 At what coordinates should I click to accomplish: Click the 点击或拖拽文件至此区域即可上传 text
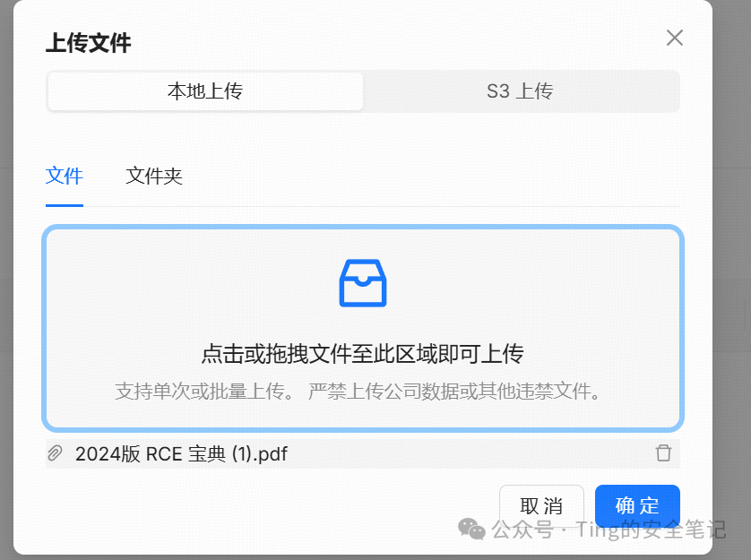pyautogui.click(x=363, y=354)
